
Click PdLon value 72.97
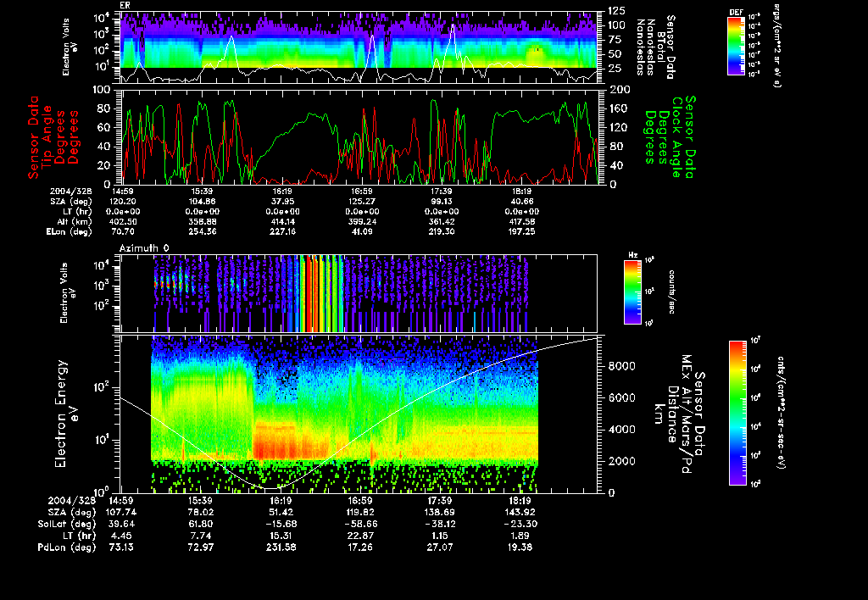tap(200, 547)
